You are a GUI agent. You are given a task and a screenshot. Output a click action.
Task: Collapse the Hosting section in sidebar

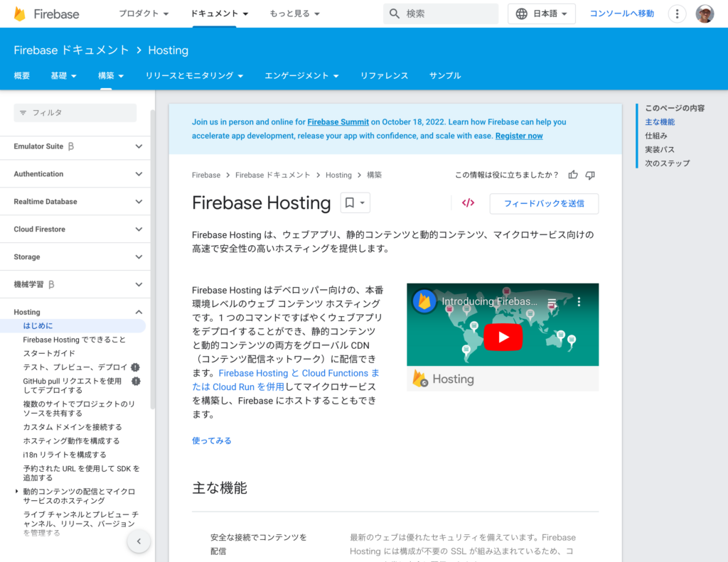tap(139, 312)
